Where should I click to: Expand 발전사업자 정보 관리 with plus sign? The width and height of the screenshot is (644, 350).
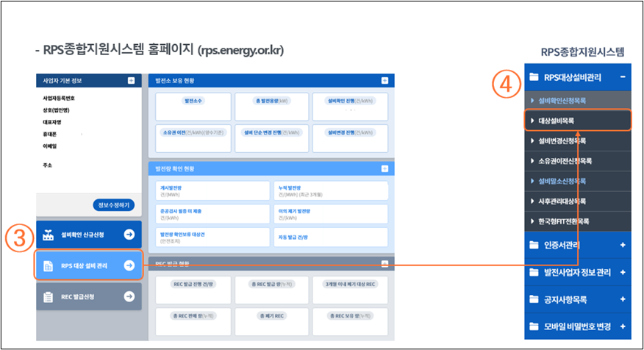pyautogui.click(x=623, y=272)
